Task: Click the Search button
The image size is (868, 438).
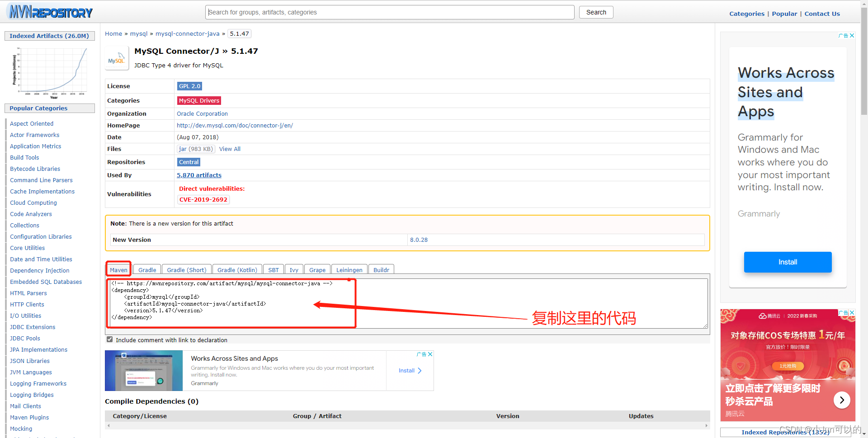Action: click(x=596, y=12)
